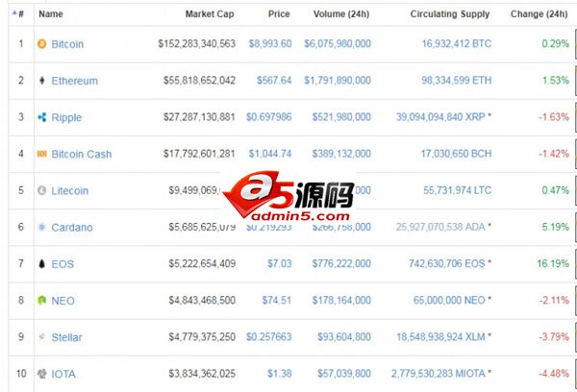
Task: Open the Stellar coin page link
Action: pyautogui.click(x=66, y=337)
